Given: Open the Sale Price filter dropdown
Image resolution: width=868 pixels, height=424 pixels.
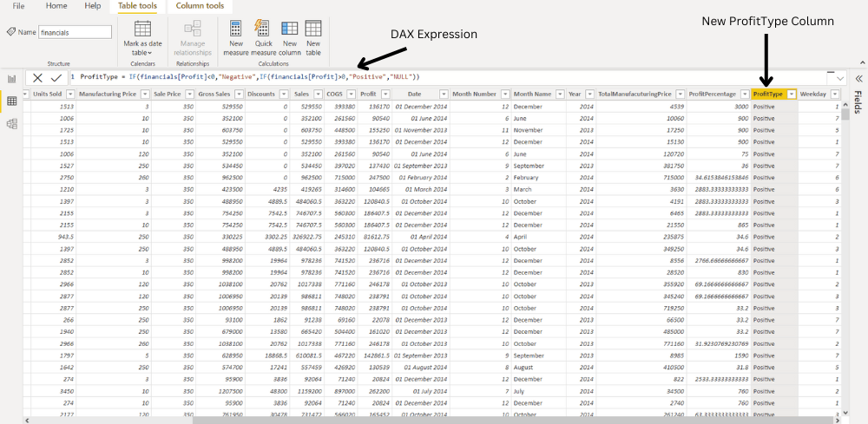Looking at the screenshot, I should click(189, 94).
